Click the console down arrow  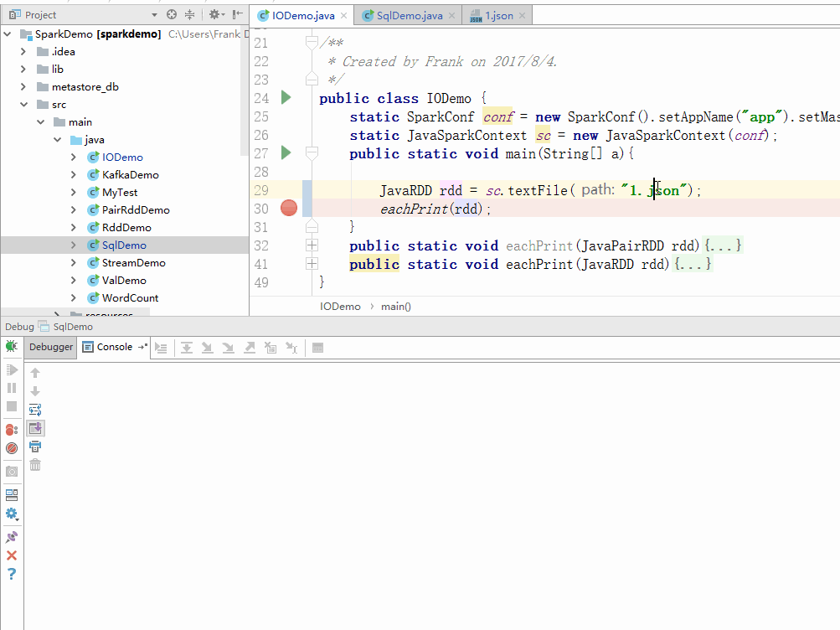[35, 391]
